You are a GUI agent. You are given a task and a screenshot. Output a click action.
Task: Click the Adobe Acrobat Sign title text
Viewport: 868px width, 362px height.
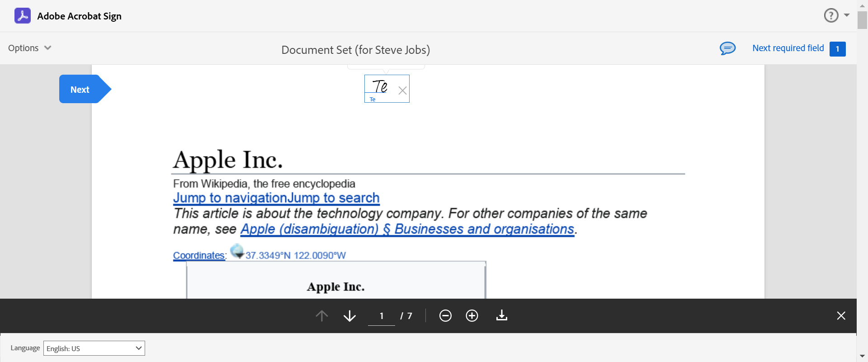pyautogui.click(x=79, y=16)
